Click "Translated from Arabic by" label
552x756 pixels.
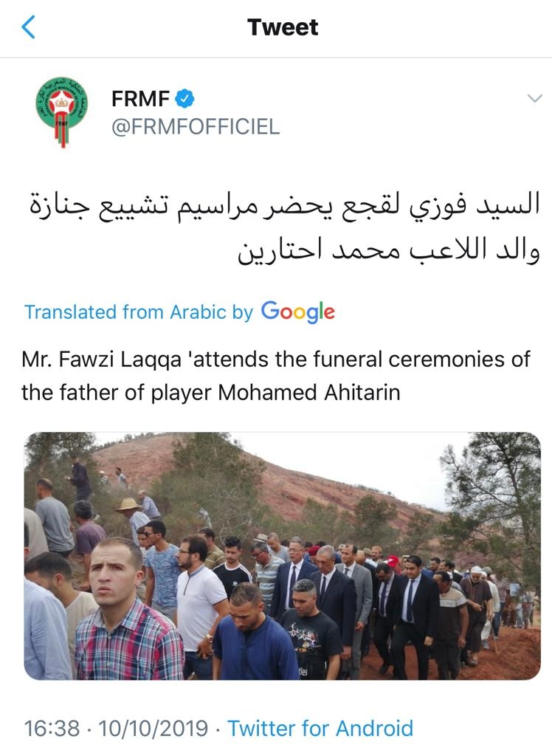click(x=139, y=312)
